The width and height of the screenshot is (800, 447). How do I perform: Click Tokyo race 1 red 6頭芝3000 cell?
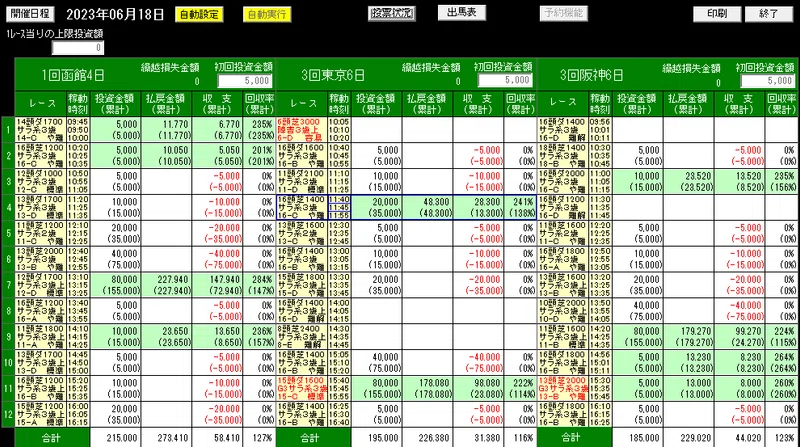point(302,130)
